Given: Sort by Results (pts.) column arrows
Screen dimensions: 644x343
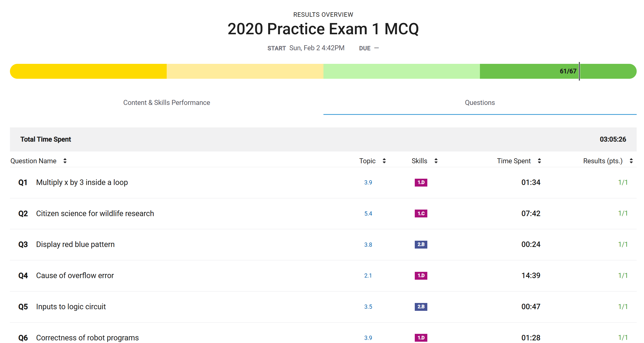Looking at the screenshot, I should (x=631, y=161).
